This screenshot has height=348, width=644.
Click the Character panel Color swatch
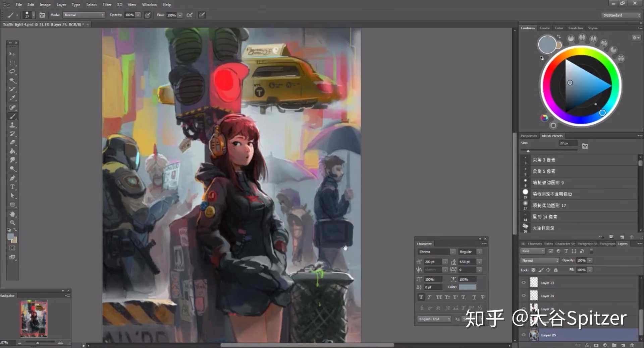[467, 287]
